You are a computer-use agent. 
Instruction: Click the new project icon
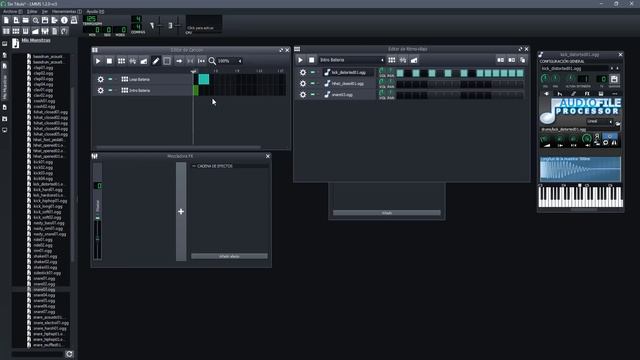click(x=6, y=20)
